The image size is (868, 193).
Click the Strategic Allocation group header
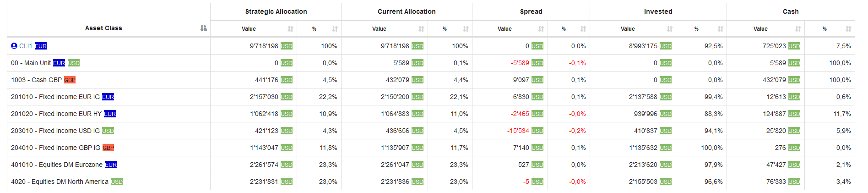point(276,11)
